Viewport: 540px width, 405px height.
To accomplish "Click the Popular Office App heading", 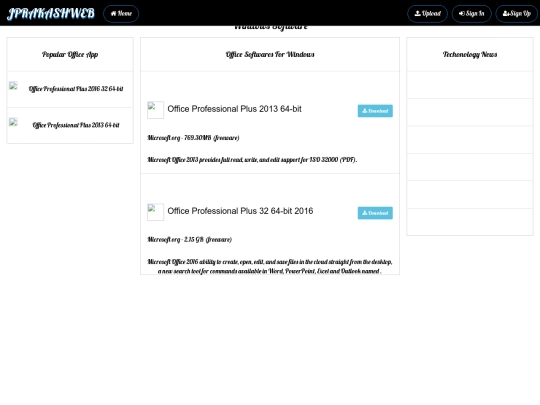I will 70,54.
